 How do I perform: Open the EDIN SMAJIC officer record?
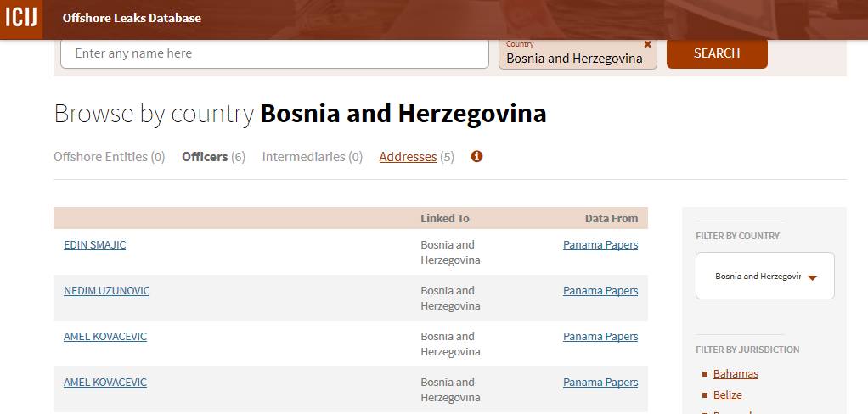tap(94, 245)
